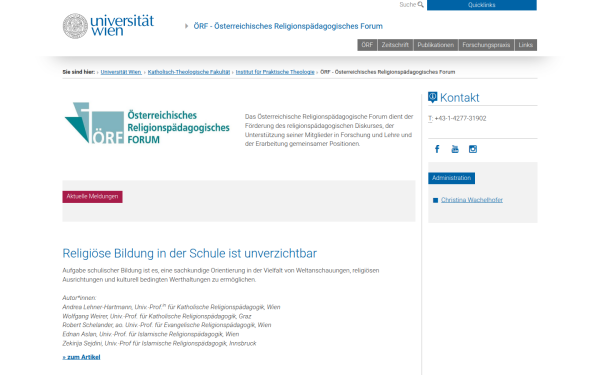The height and width of the screenshot is (375, 600).
Task: Go to Institut für Praktische Theologie breadcrumb
Action: pyautogui.click(x=275, y=72)
